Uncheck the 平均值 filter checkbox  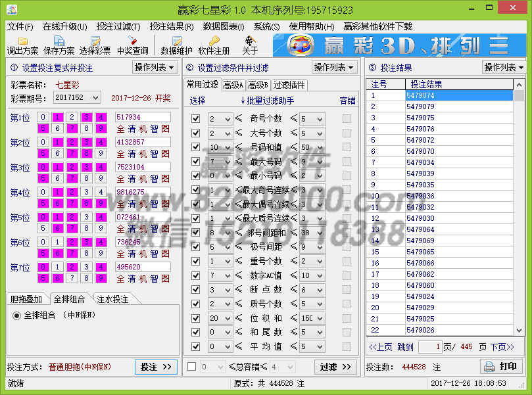[x=196, y=346]
